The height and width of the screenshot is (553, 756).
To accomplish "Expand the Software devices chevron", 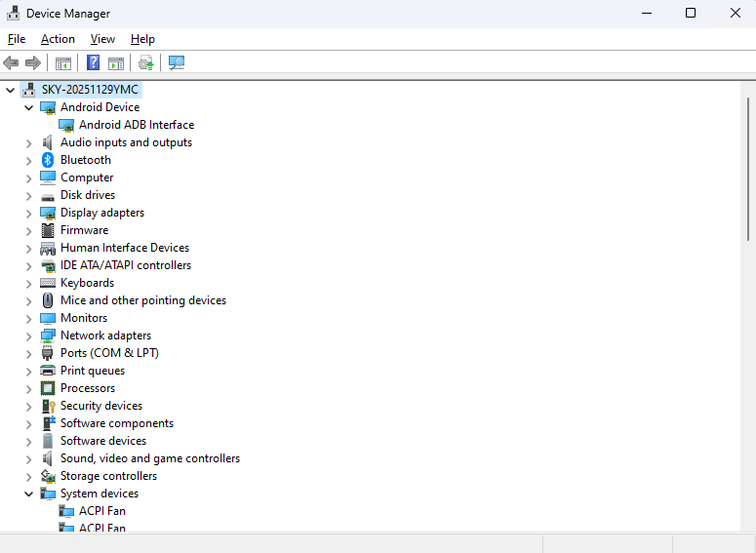I will click(29, 442).
